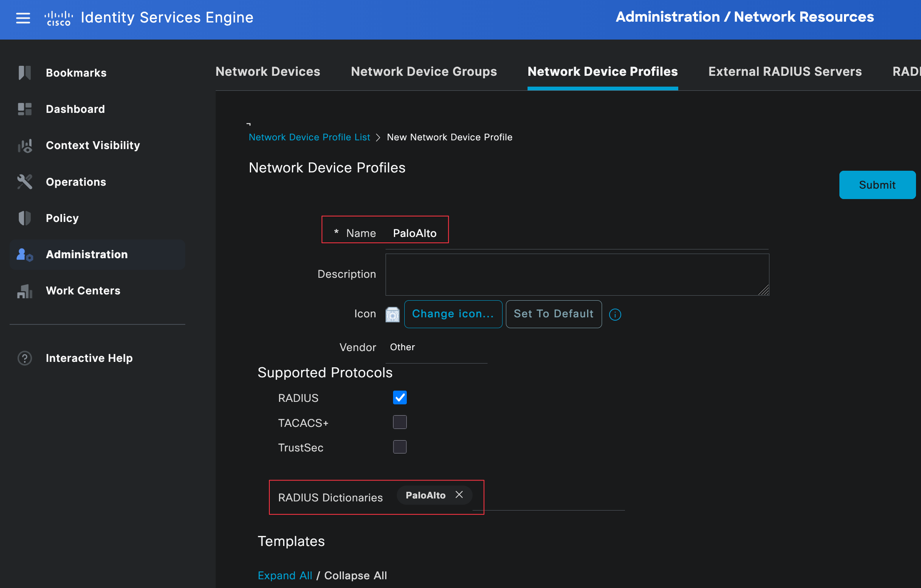Click the Work Centers icon
The height and width of the screenshot is (588, 921).
[25, 291]
